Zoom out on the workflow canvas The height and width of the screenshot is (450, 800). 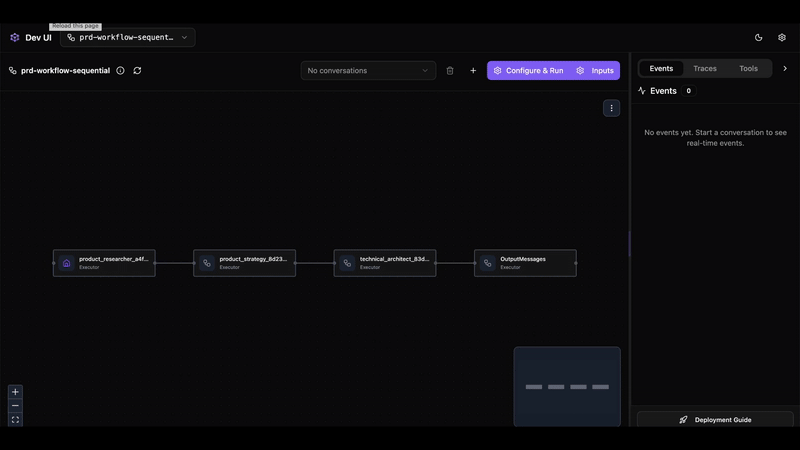15,406
